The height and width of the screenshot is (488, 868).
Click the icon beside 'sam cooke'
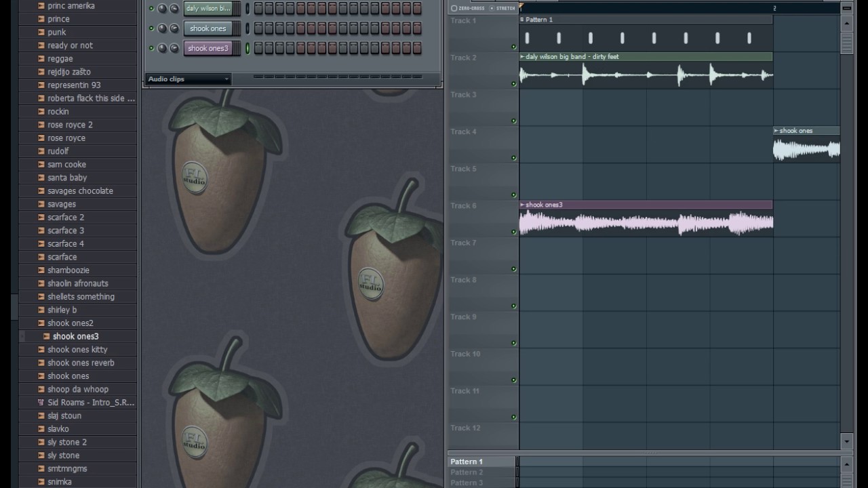click(x=41, y=165)
